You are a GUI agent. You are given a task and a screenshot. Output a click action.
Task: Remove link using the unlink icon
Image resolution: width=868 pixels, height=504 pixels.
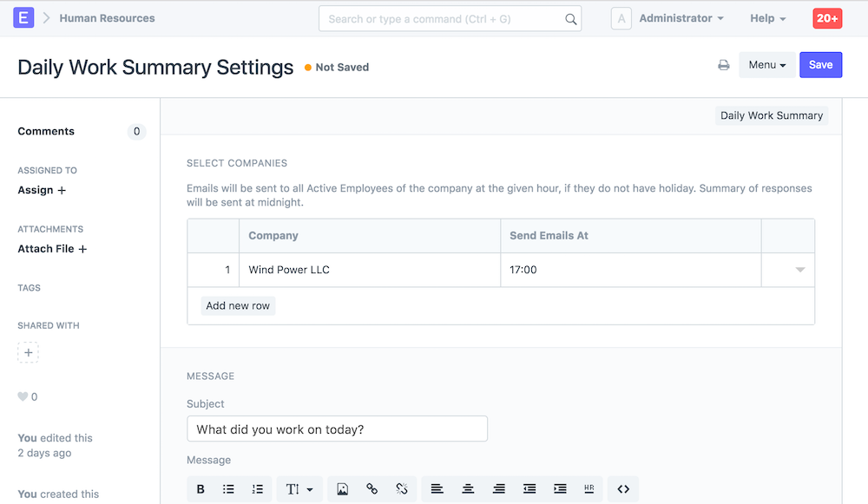pos(401,489)
